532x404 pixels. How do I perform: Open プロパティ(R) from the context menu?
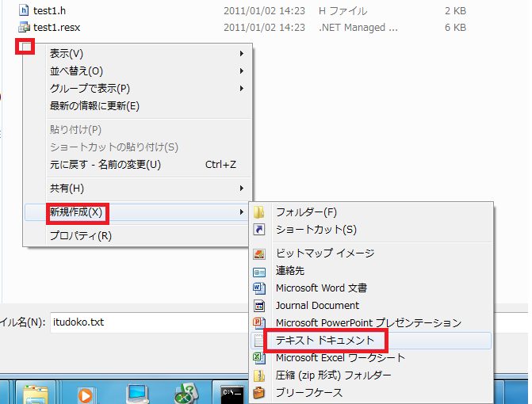(x=81, y=236)
